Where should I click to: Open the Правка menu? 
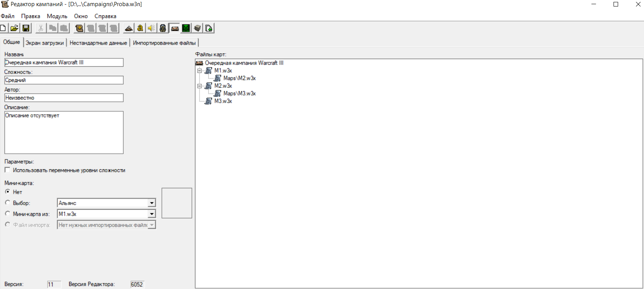pyautogui.click(x=30, y=16)
